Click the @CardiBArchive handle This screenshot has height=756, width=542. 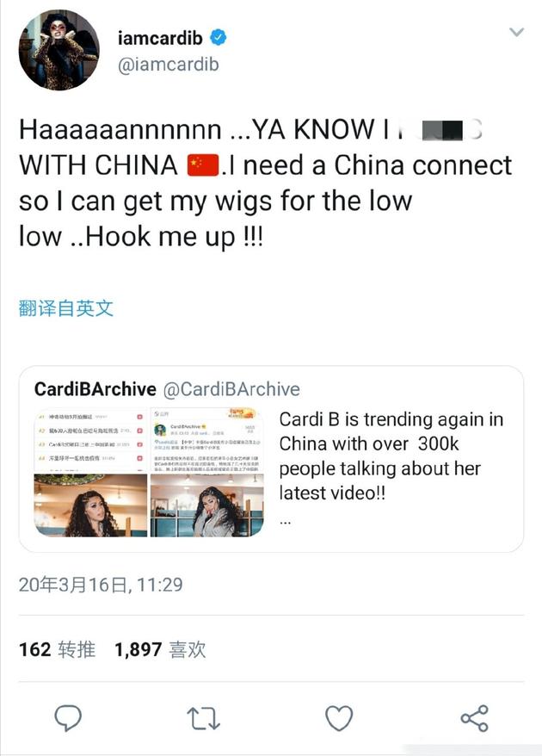pyautogui.click(x=231, y=389)
